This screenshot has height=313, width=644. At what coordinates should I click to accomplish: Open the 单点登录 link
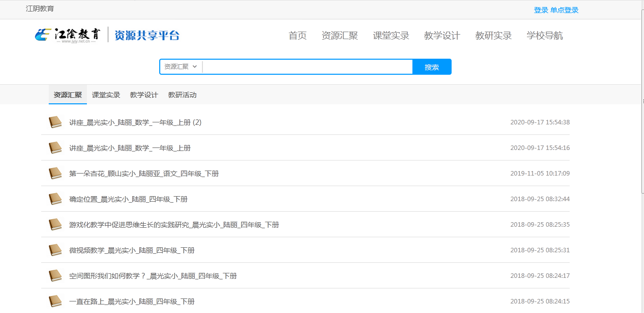565,10
